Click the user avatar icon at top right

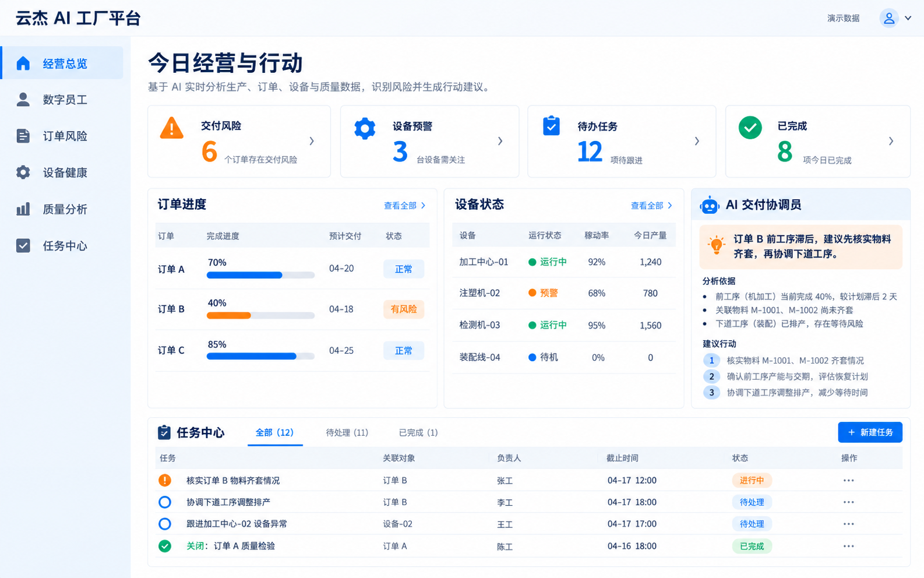(x=889, y=18)
